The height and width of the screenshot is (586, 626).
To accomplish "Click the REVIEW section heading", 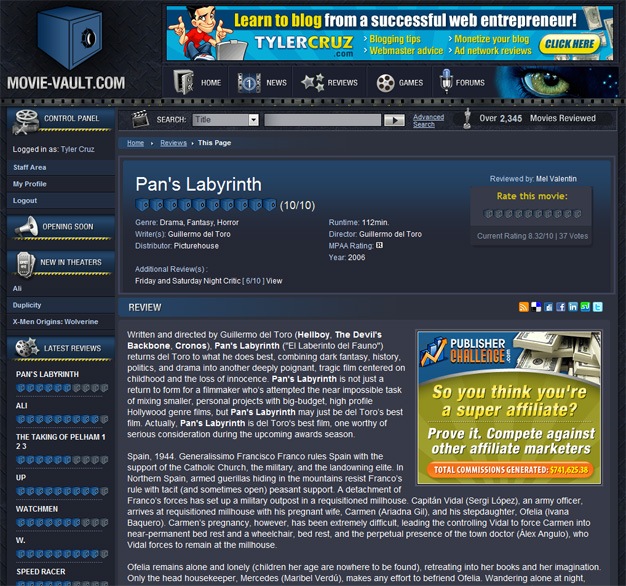I will click(x=145, y=307).
